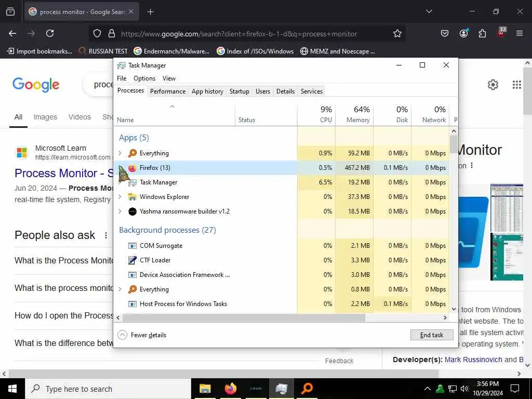Expand question 'What is the Process Monitor'
532x399 pixels.
[64, 261]
